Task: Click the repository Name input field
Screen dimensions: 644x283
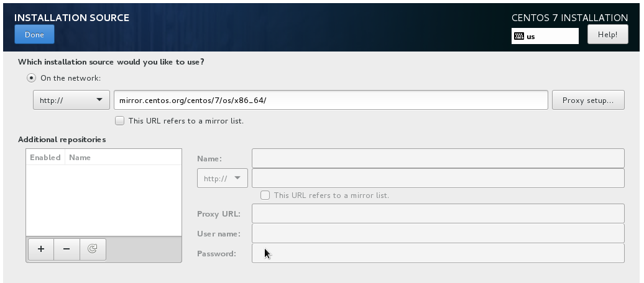Action: click(x=438, y=158)
